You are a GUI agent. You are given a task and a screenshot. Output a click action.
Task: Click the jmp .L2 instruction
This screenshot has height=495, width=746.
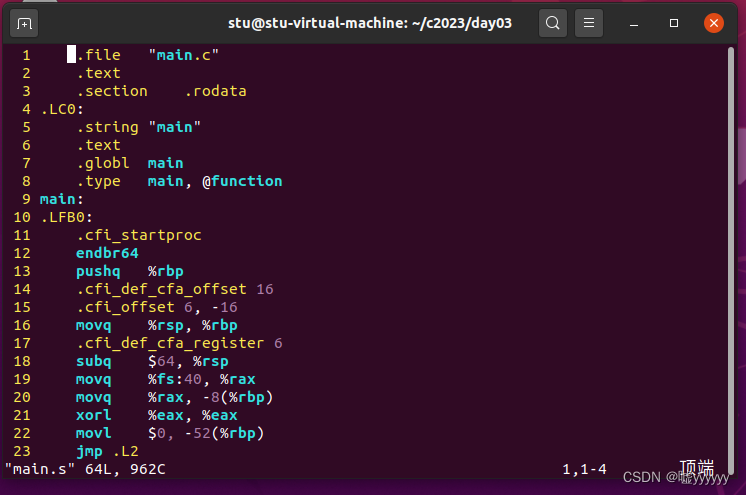(107, 451)
